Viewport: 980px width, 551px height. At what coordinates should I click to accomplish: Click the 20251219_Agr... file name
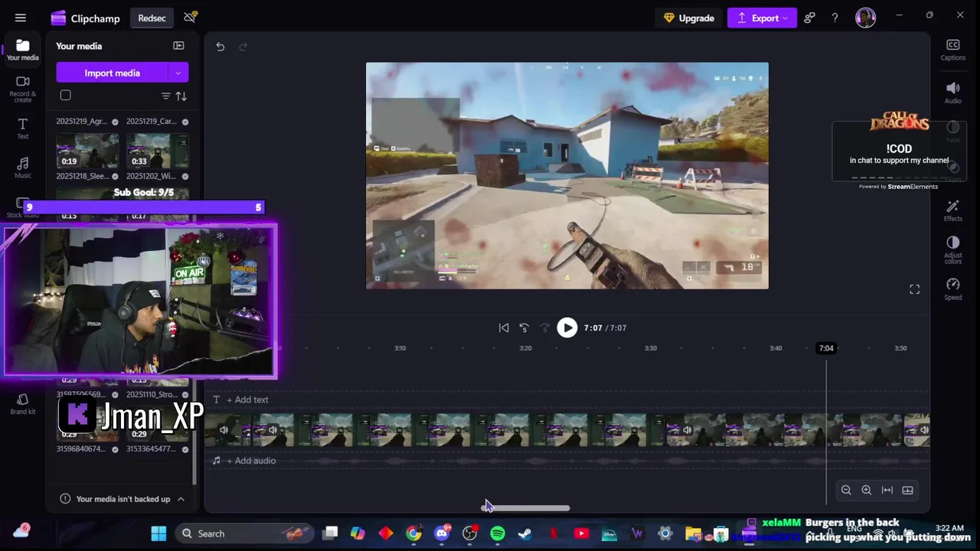point(82,121)
